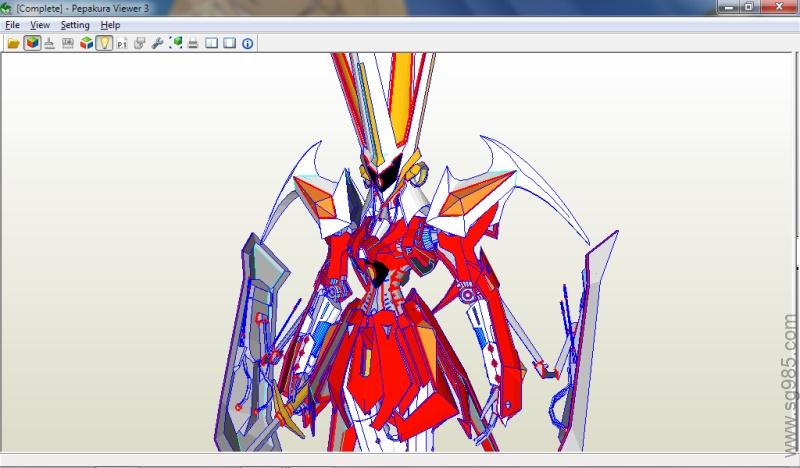Click the unfolded colored cube icon
The height and width of the screenshot is (468, 800).
click(x=86, y=43)
